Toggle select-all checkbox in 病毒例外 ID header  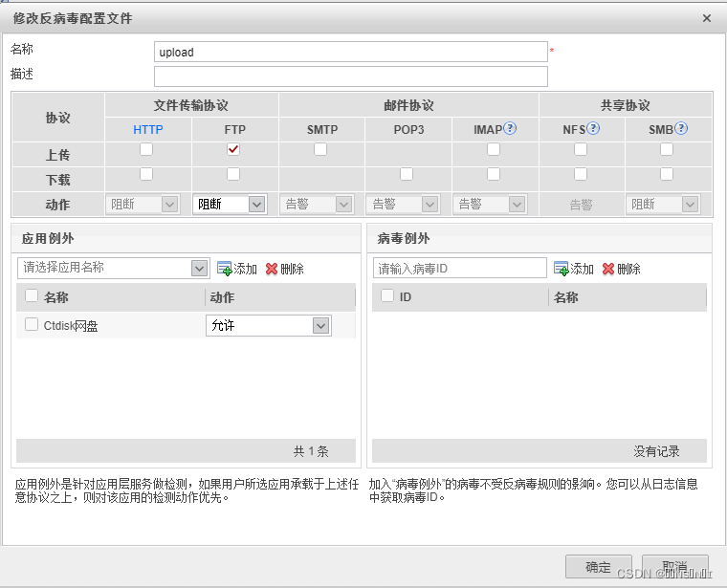tap(387, 295)
